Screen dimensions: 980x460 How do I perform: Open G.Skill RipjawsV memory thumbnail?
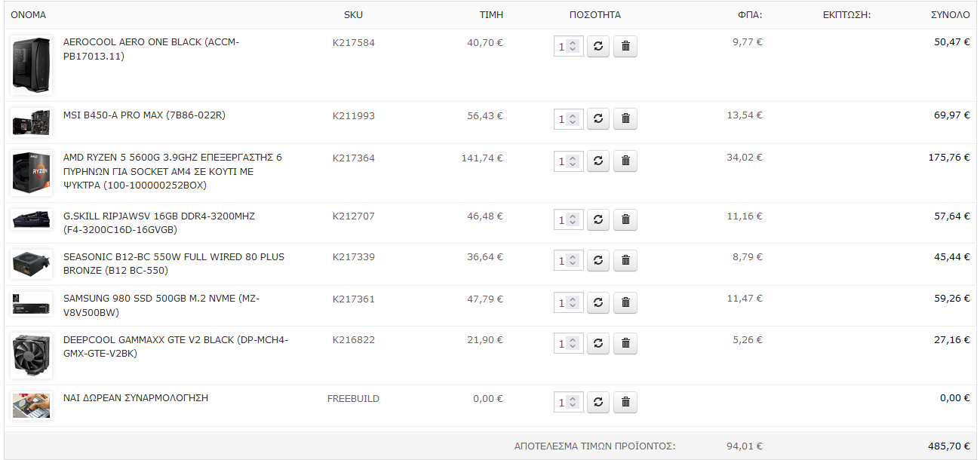pos(32,219)
